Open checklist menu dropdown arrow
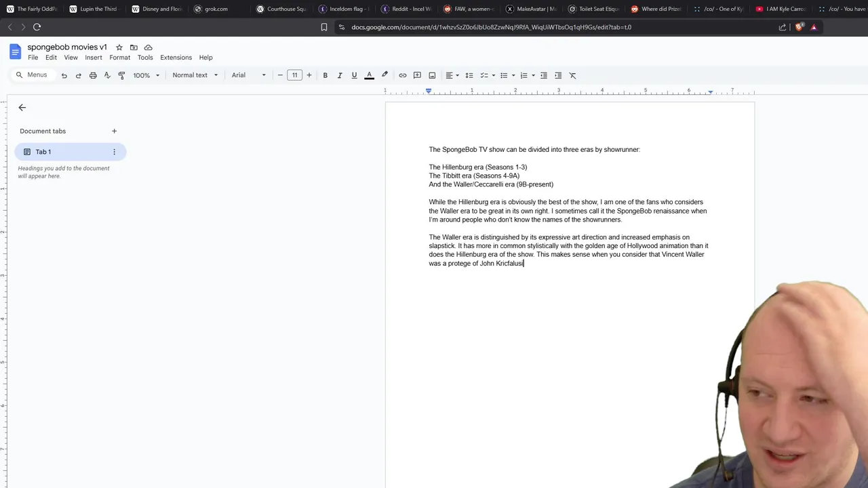Viewport: 868px width, 488px height. 493,75
